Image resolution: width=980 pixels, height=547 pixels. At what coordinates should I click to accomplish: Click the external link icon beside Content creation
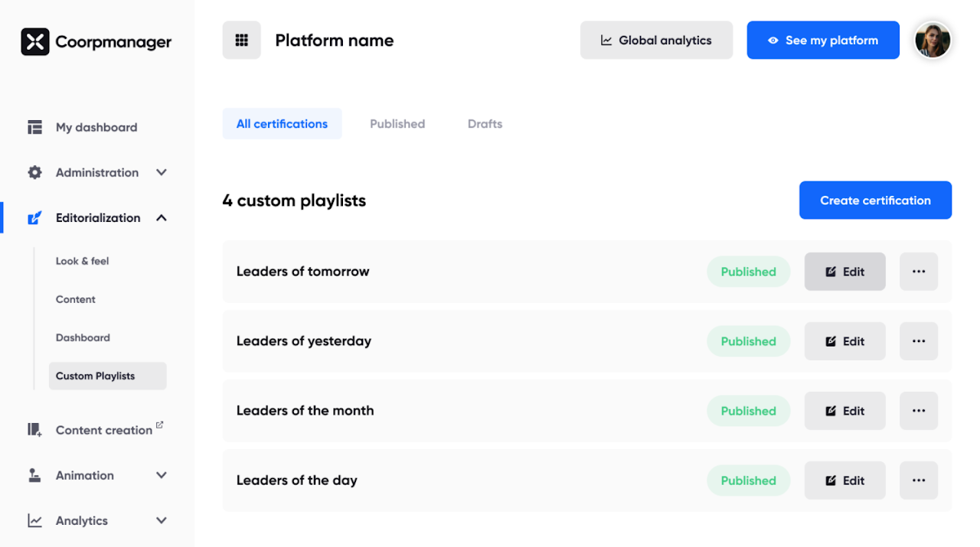[x=159, y=425]
